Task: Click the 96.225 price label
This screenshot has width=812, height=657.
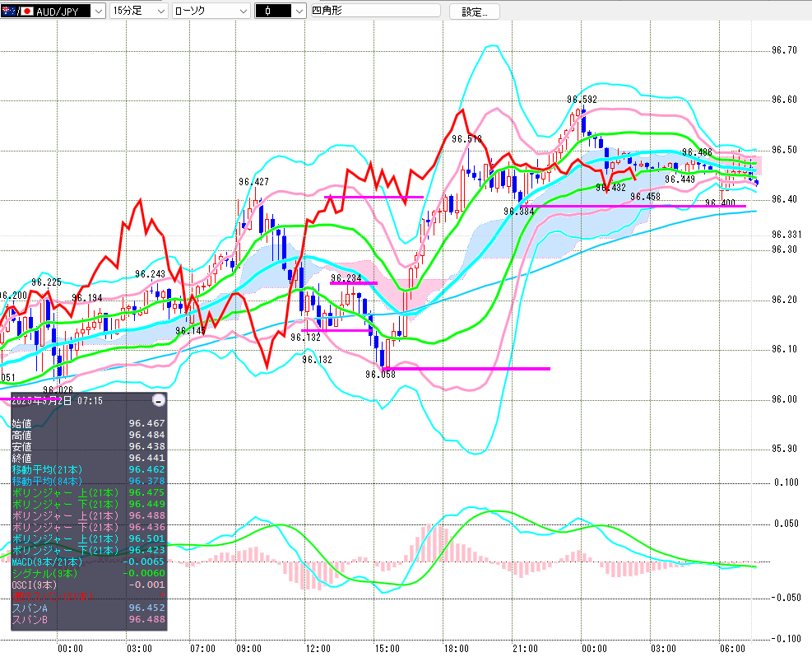Action: [46, 282]
